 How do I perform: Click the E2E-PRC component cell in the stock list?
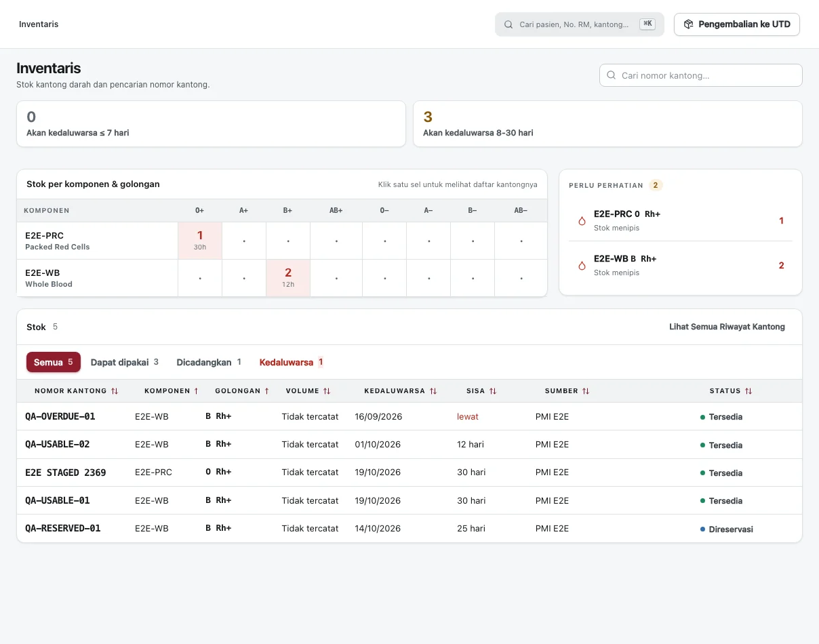(x=154, y=472)
